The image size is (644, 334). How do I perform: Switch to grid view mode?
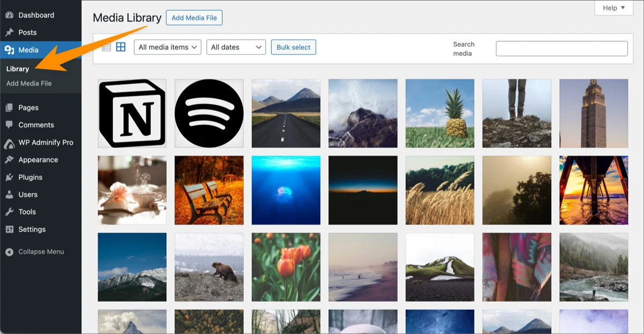coord(121,47)
